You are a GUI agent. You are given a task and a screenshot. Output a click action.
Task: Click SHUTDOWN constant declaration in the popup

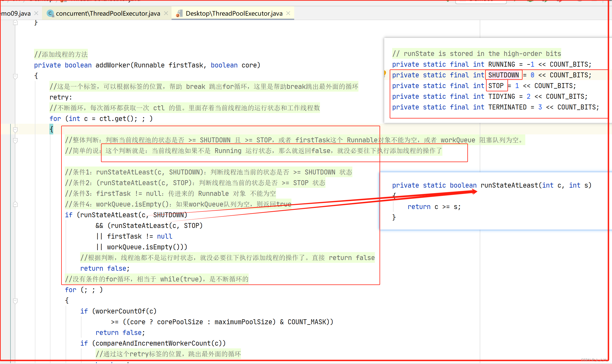[503, 75]
